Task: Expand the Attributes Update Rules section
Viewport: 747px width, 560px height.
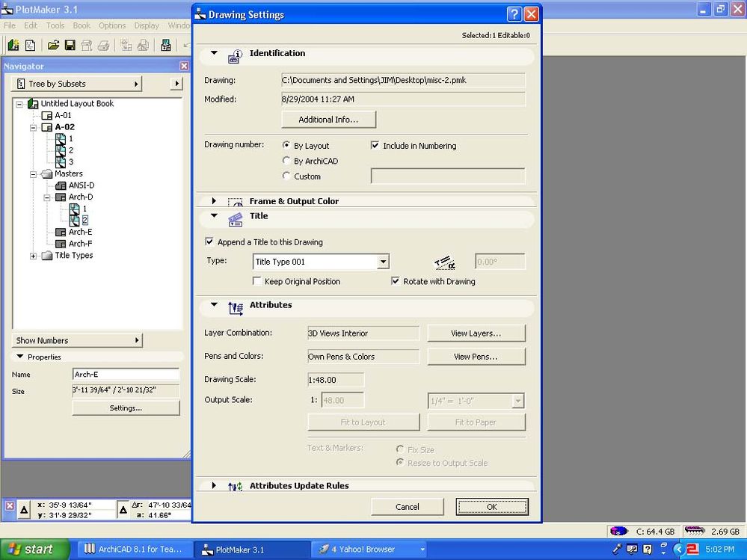Action: point(214,485)
